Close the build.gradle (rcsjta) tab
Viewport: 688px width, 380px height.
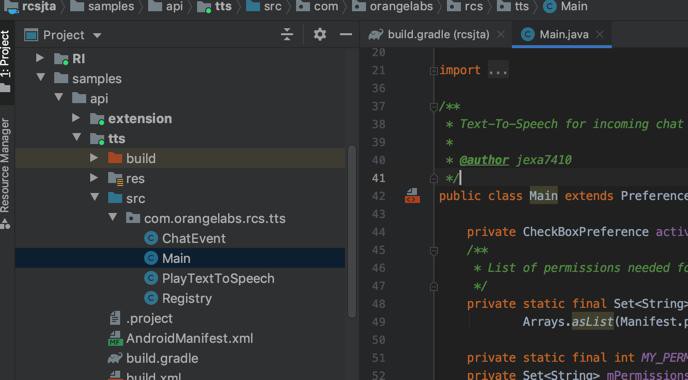501,34
